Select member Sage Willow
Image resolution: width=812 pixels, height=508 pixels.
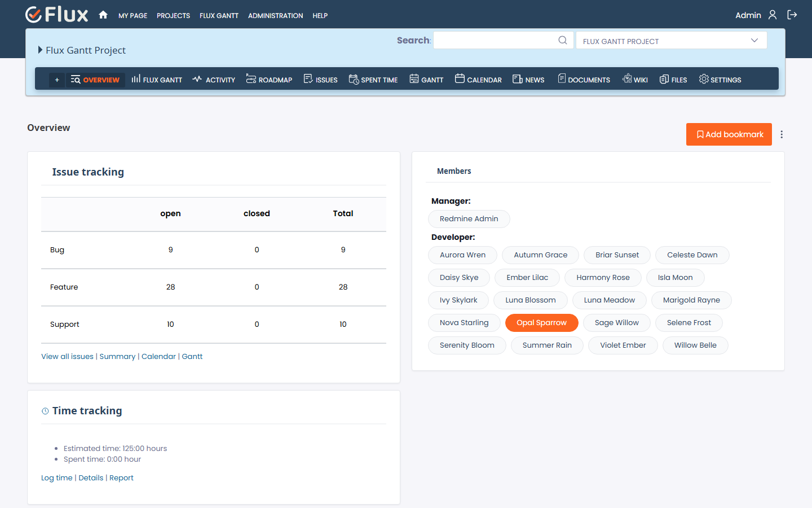(617, 323)
